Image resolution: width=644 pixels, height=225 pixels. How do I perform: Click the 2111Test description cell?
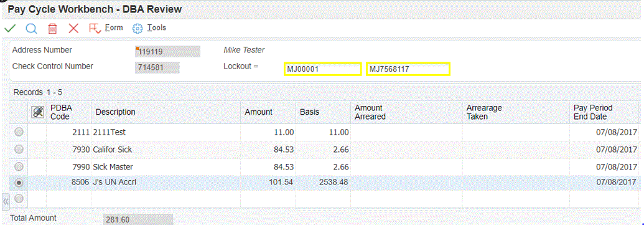click(x=166, y=133)
